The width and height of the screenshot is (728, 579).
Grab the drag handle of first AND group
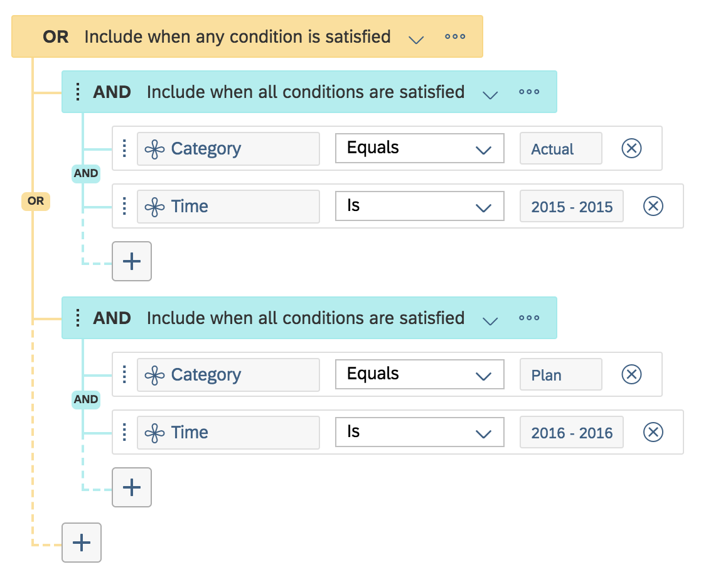[x=78, y=92]
